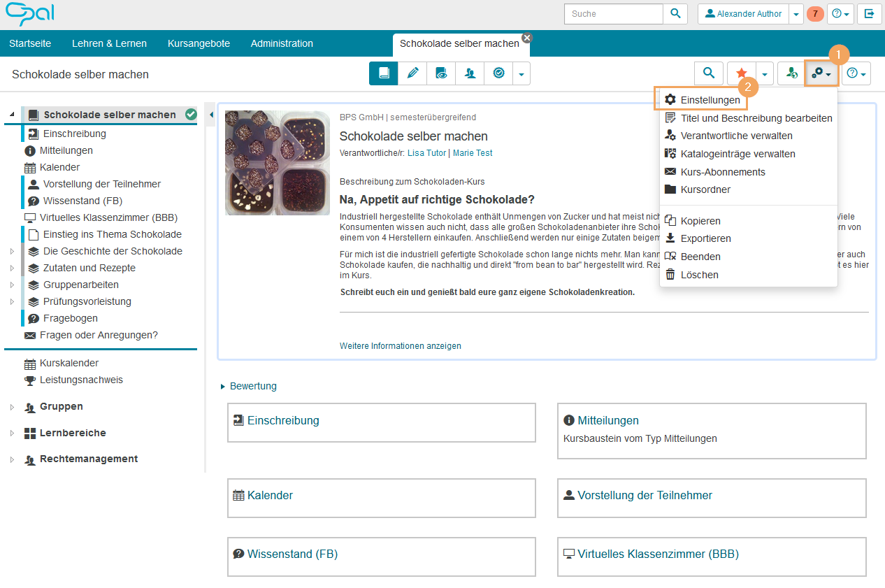Viewport: 885px width, 588px height.
Task: Open Administration tab
Action: [282, 43]
